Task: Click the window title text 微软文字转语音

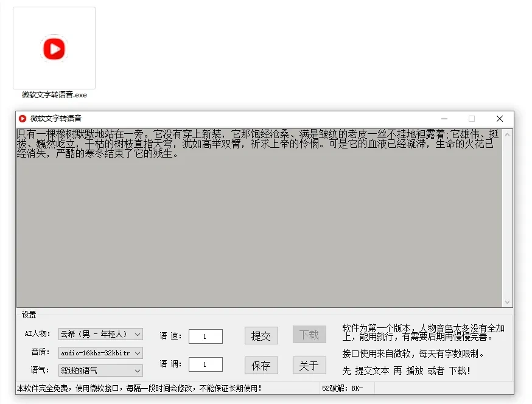Action: coord(56,119)
